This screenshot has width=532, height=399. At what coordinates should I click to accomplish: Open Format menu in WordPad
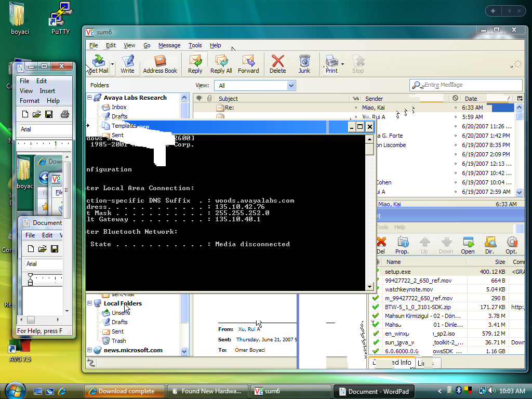point(30,101)
